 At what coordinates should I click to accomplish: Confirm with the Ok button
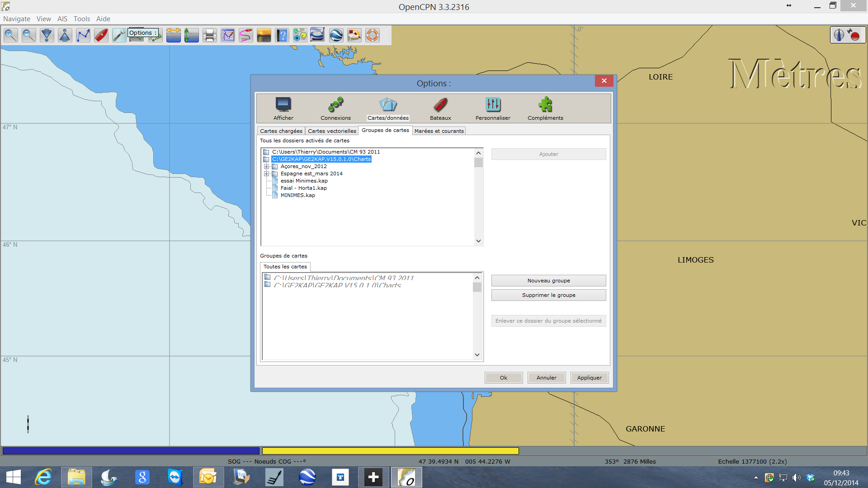pos(504,378)
